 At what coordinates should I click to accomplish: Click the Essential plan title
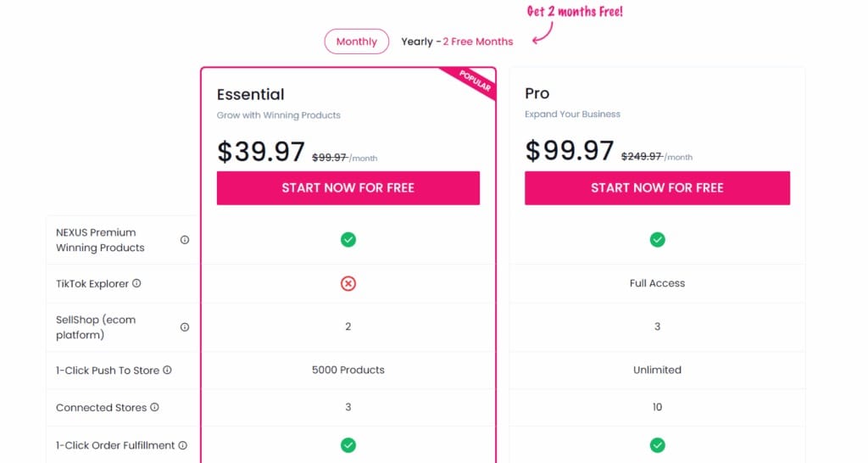pos(250,94)
